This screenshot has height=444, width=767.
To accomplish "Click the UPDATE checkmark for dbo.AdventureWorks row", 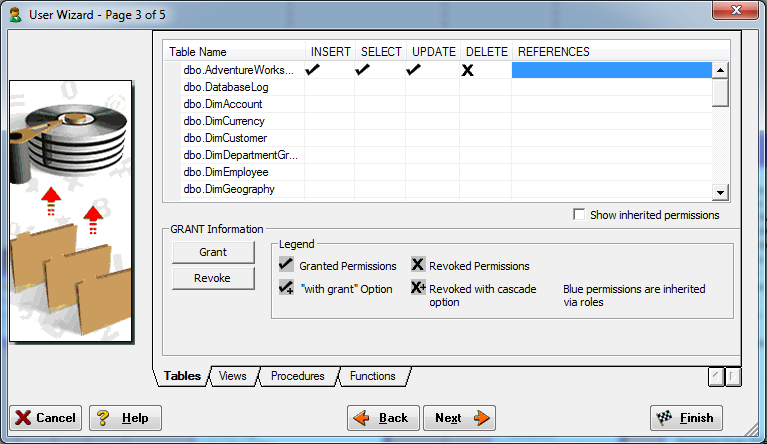I will (413, 70).
